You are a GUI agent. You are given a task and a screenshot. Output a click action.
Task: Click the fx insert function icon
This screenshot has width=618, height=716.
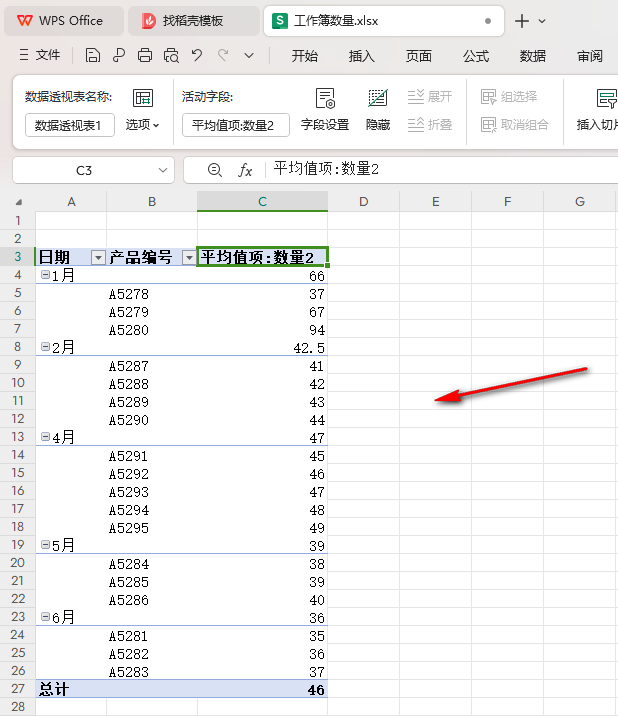(x=245, y=170)
